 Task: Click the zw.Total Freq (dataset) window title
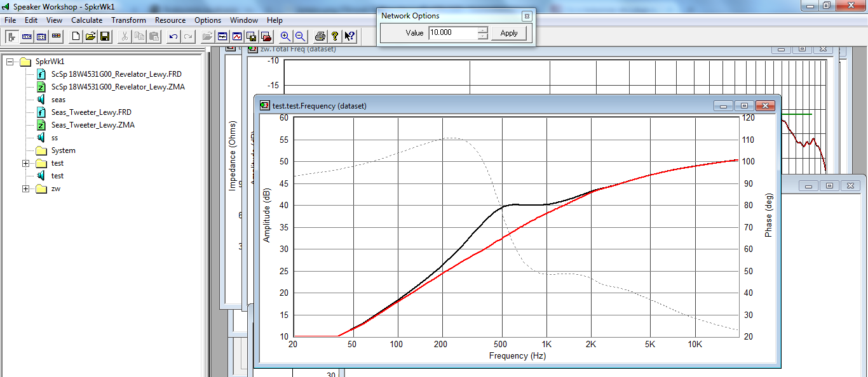[298, 49]
